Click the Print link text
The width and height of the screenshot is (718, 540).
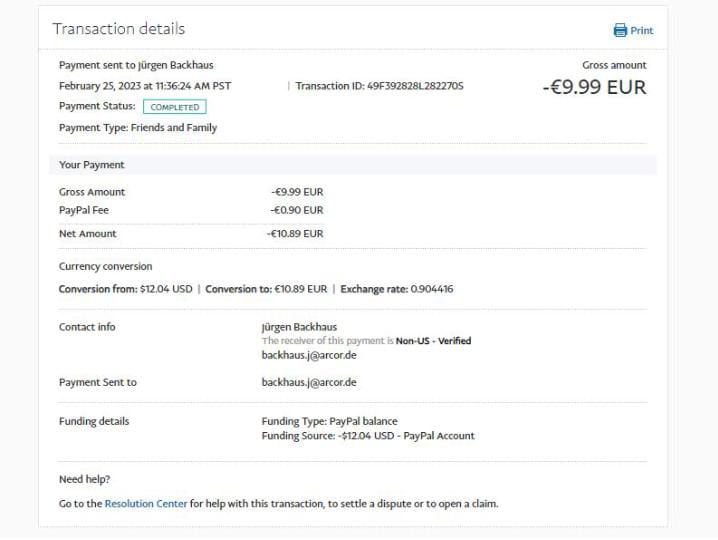(x=642, y=31)
